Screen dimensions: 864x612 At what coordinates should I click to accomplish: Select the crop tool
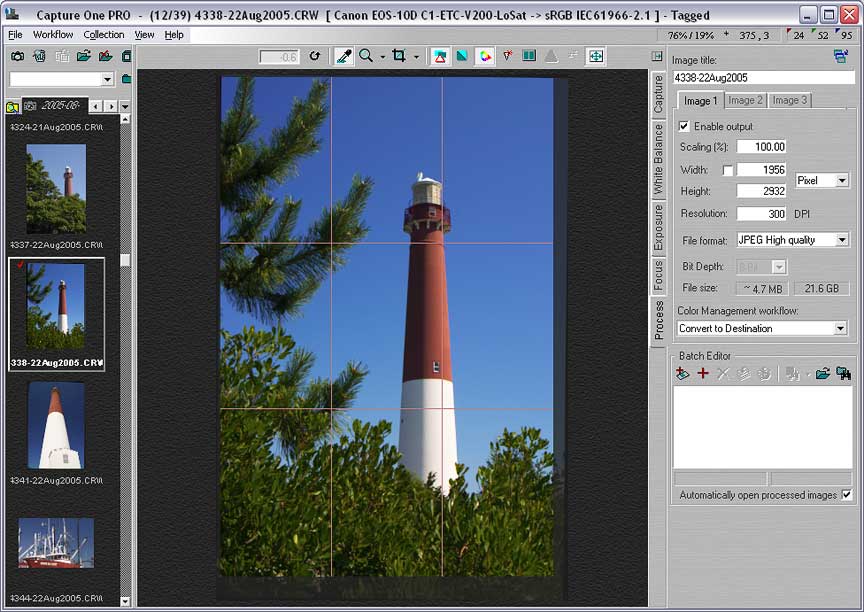coord(399,56)
